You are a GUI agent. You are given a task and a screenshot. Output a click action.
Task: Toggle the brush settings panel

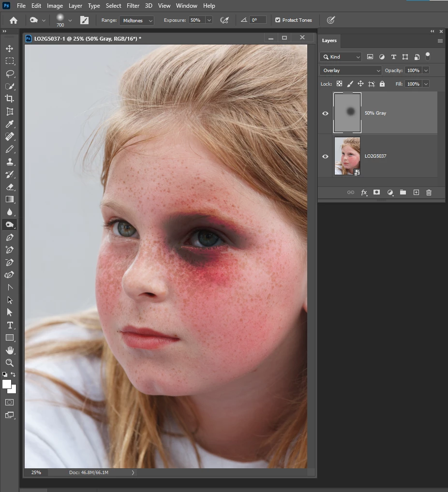[x=84, y=20]
